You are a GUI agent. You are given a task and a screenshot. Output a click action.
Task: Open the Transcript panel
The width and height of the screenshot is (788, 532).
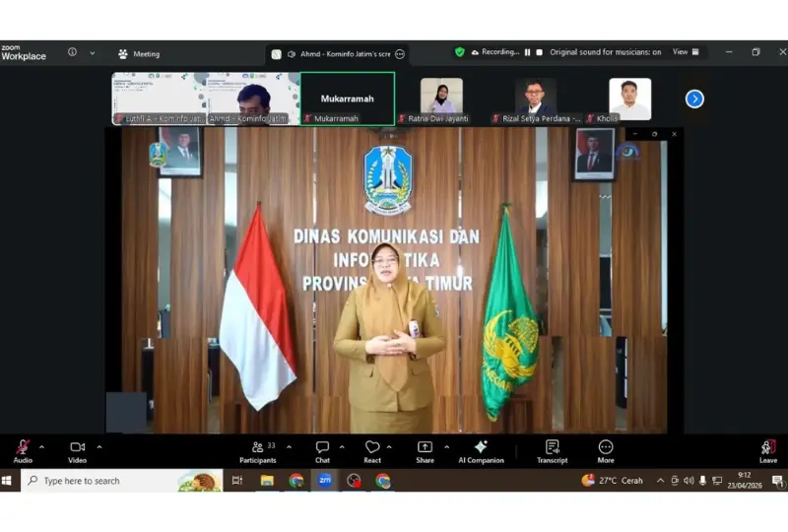552,448
